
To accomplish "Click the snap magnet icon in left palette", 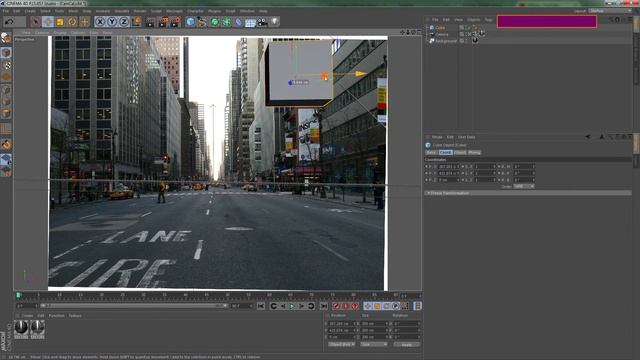I will click(x=6, y=144).
